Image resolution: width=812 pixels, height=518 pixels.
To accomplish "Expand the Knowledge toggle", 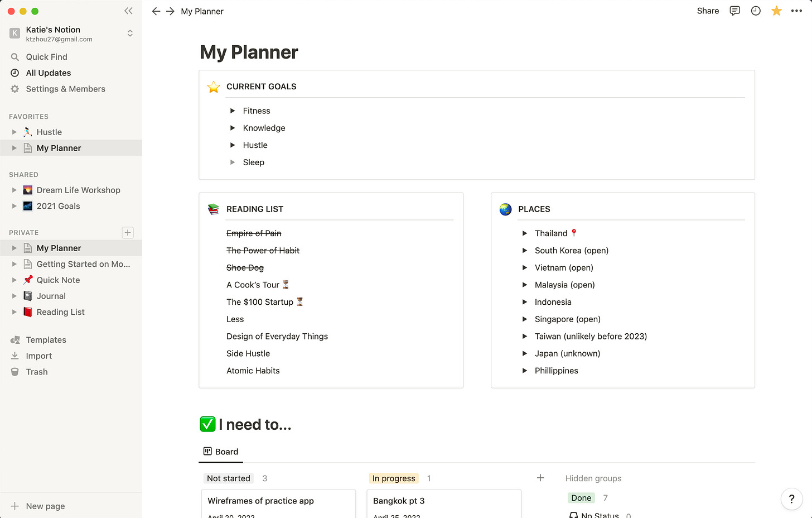I will [x=233, y=128].
